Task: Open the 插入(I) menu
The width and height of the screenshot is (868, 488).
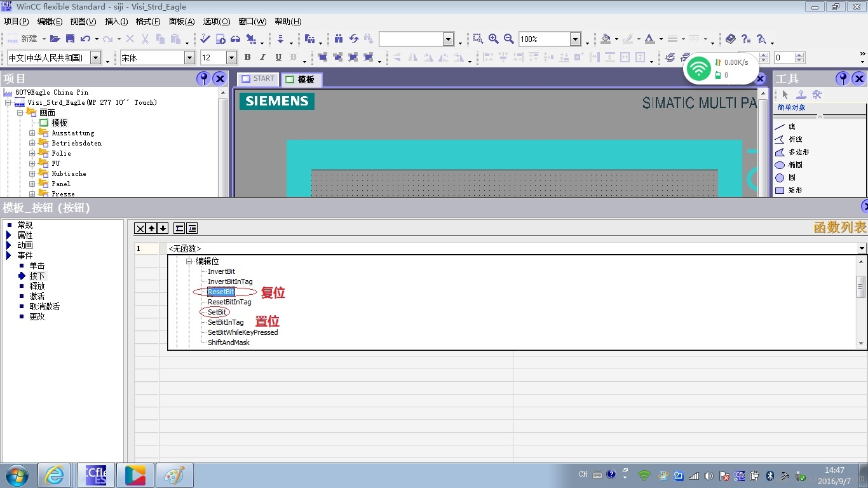Action: click(116, 21)
